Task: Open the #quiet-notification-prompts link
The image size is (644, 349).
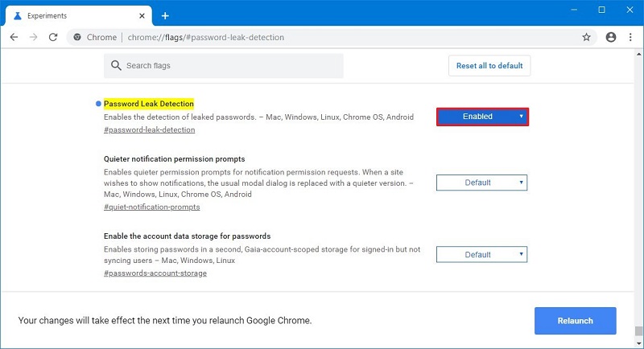Action: tap(151, 207)
